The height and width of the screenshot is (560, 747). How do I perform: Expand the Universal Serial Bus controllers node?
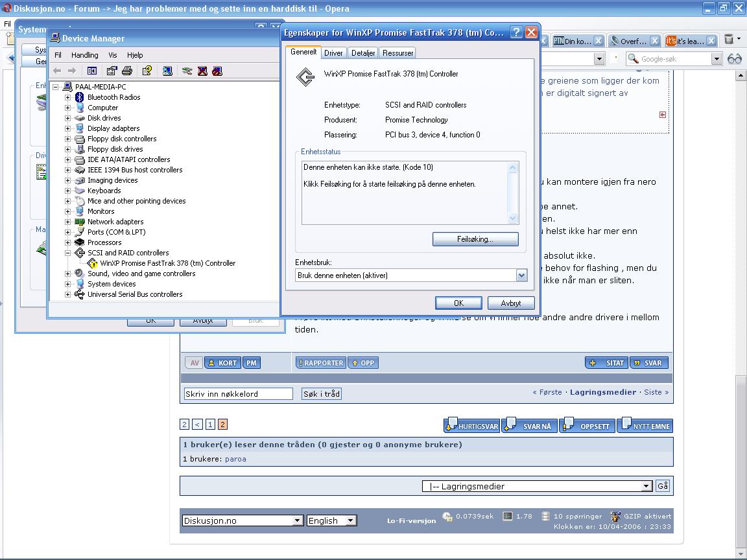pos(67,294)
